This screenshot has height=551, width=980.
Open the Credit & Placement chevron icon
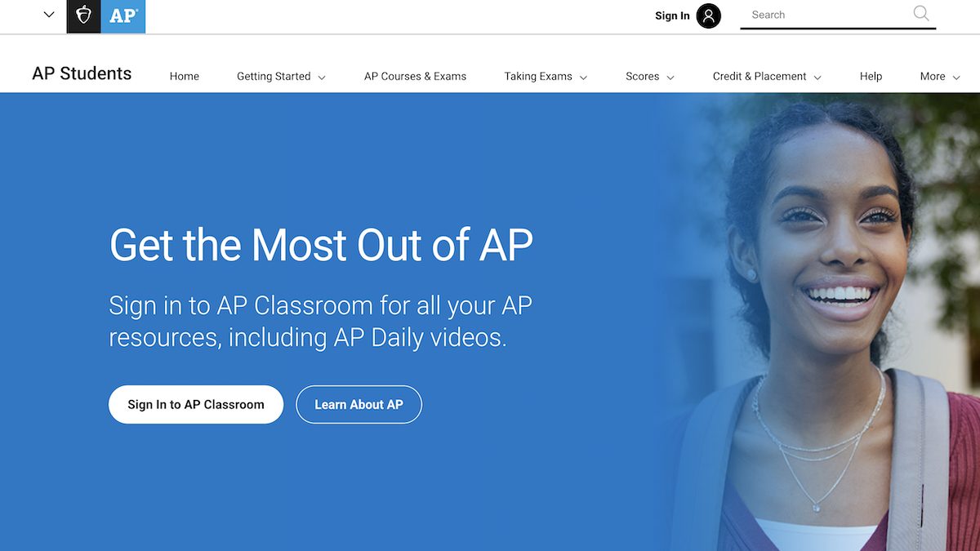click(818, 77)
